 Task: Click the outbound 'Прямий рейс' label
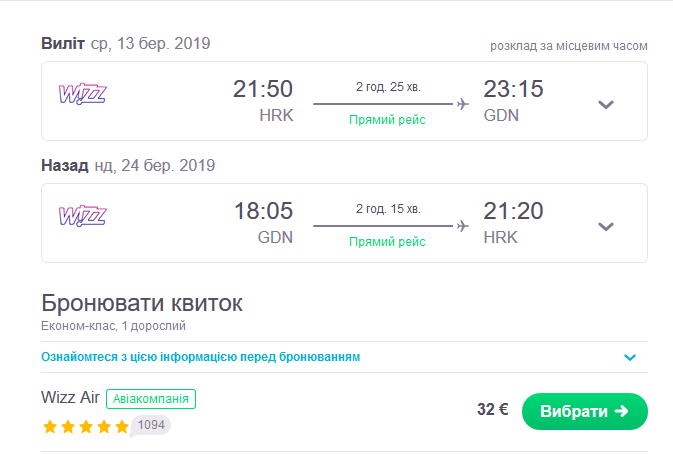click(x=387, y=120)
